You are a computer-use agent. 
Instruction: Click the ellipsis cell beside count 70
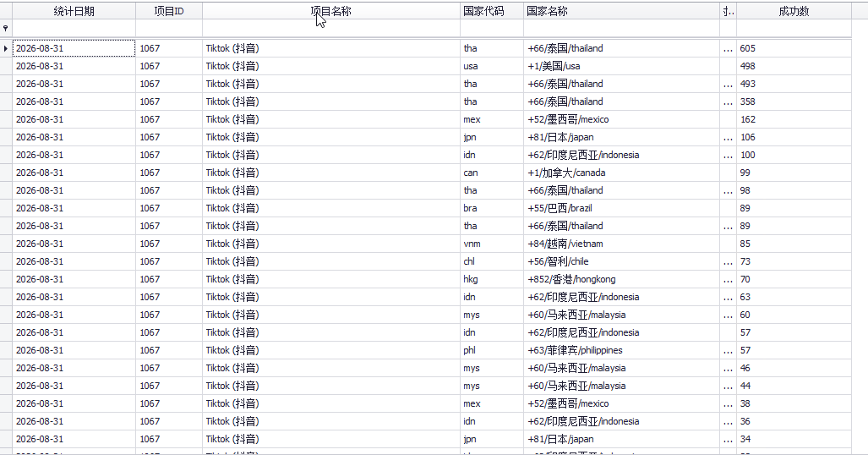tap(728, 279)
